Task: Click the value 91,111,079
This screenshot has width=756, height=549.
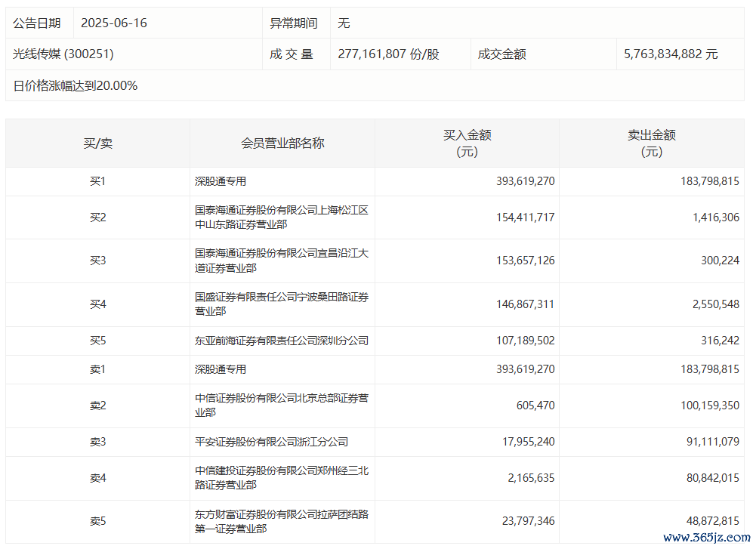Action: 713,442
